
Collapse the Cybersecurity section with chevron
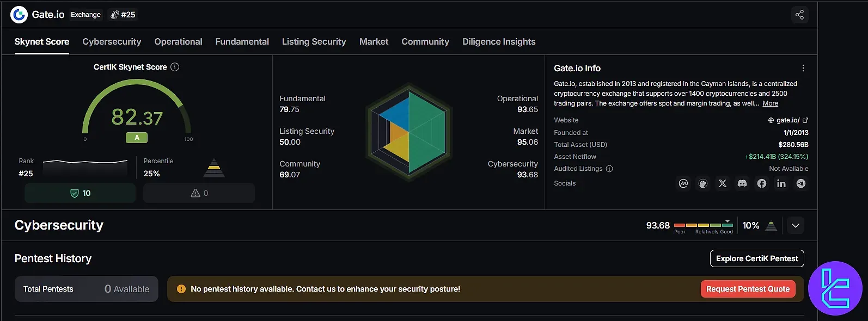pos(796,225)
